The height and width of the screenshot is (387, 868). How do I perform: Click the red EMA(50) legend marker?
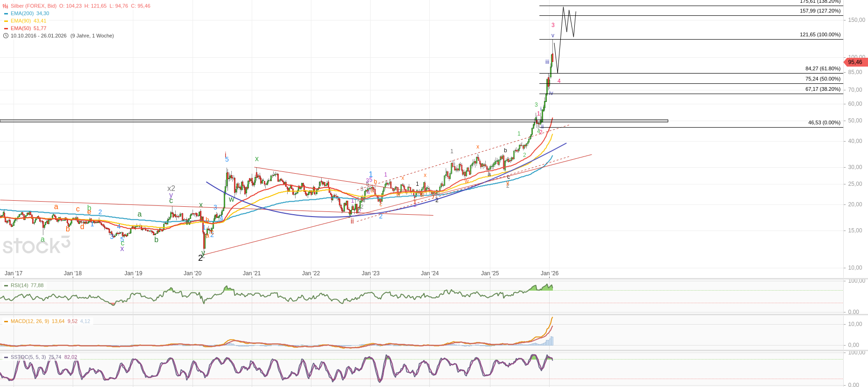[x=6, y=28]
